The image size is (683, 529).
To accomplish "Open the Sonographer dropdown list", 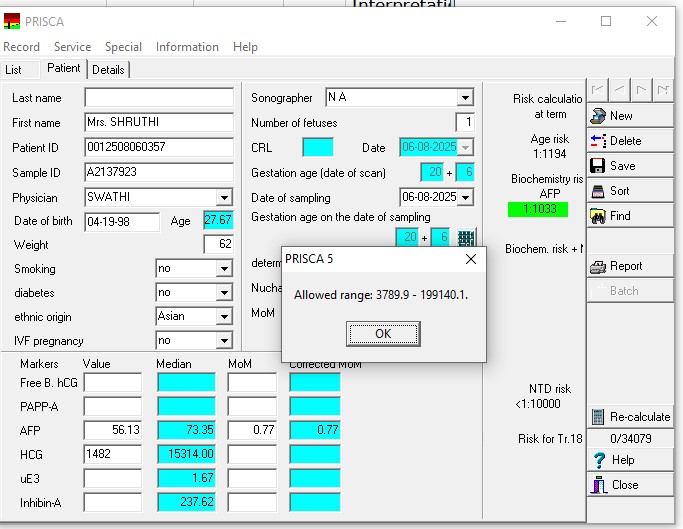I will [x=465, y=98].
